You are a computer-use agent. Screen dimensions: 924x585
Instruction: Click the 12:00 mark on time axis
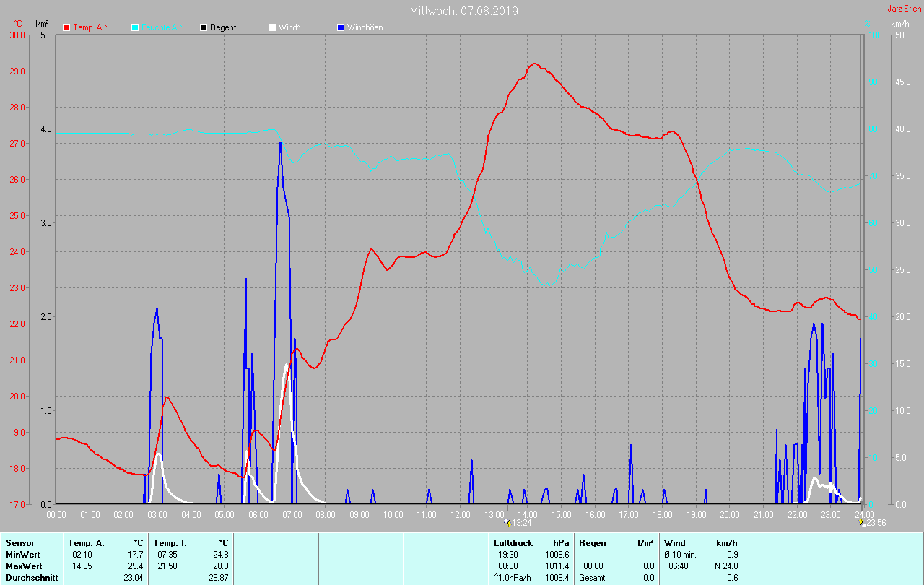click(461, 515)
